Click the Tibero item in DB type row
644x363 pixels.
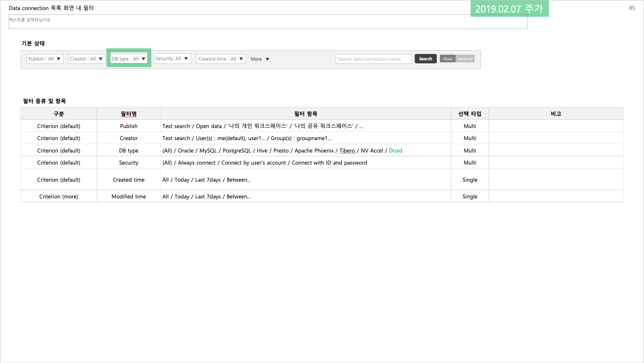347,150
